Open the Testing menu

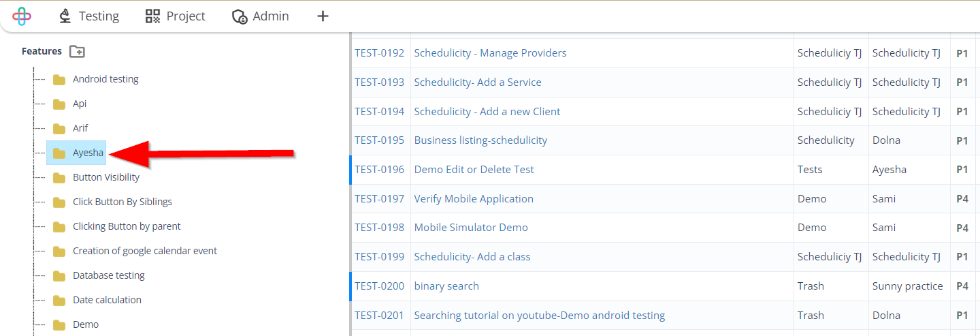click(x=88, y=16)
